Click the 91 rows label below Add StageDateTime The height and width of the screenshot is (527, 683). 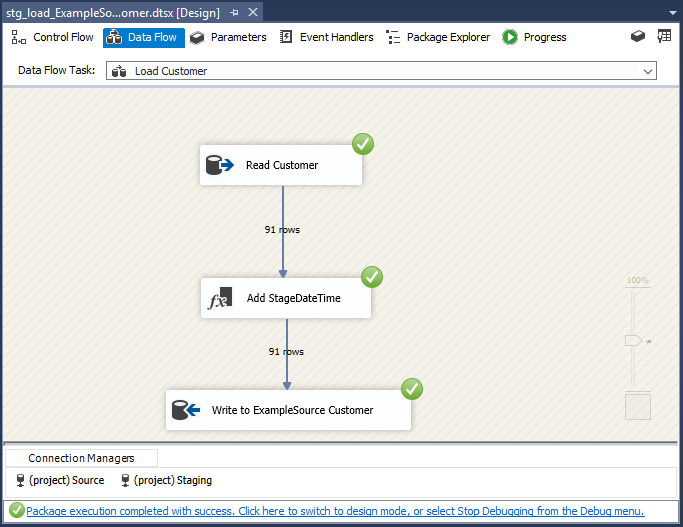286,351
